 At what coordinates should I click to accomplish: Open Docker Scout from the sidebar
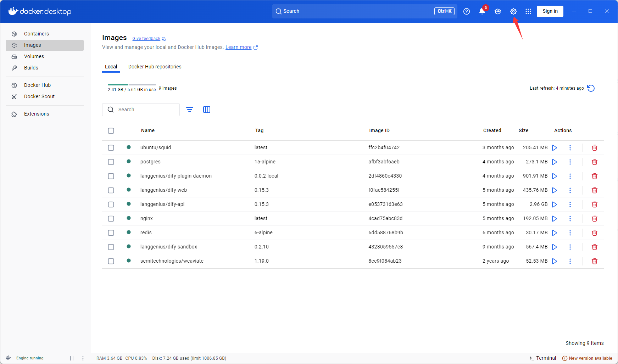(39, 96)
